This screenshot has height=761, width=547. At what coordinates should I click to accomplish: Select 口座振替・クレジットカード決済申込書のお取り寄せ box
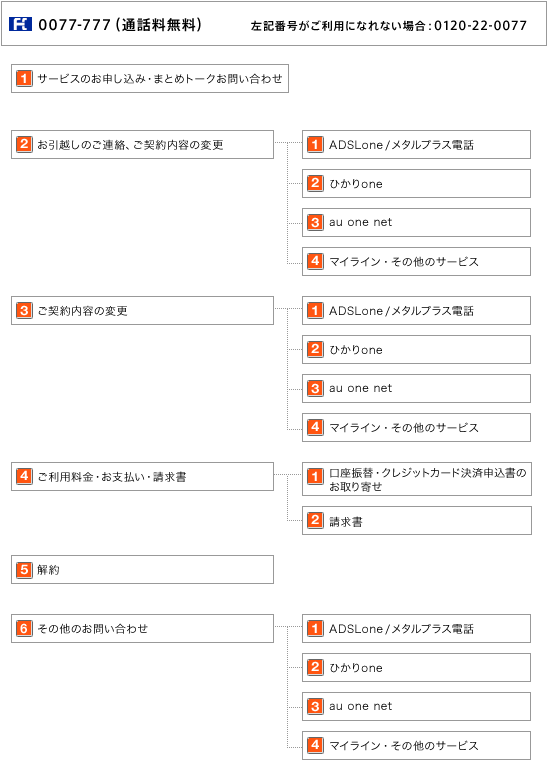coord(417,479)
